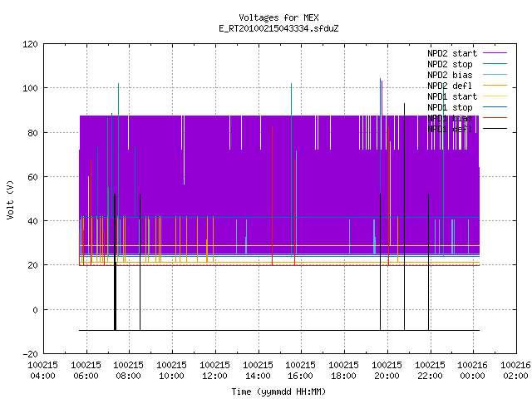The width and height of the screenshot is (532, 399).
Task: Click the black NPD1 defl legend line
Action: tap(495, 129)
